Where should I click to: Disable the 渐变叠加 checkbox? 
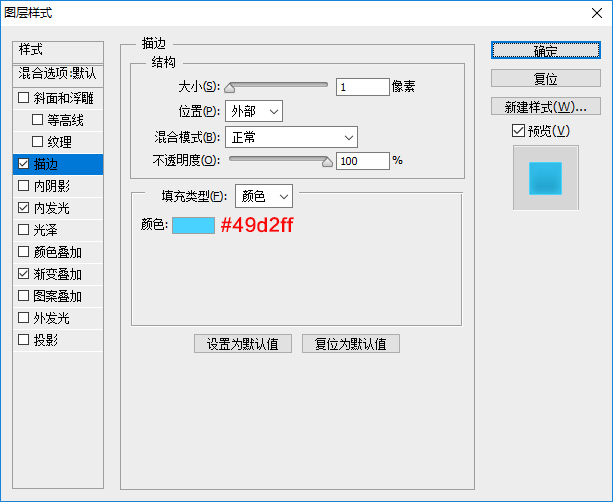[24, 274]
